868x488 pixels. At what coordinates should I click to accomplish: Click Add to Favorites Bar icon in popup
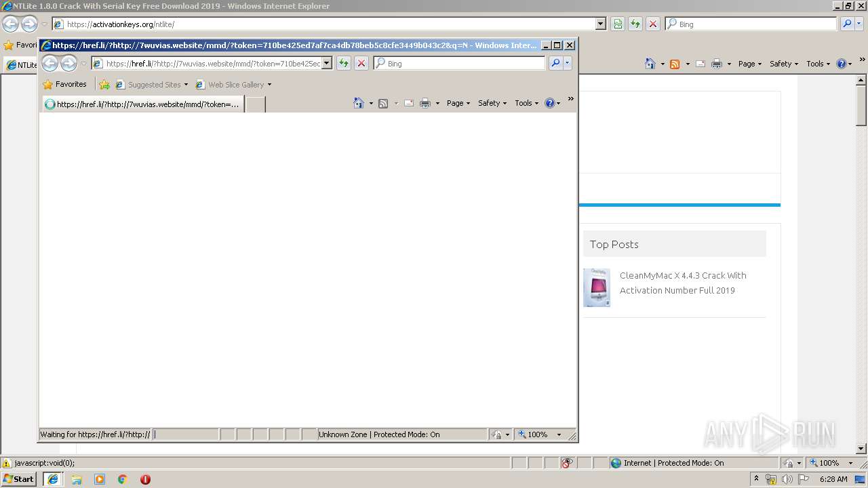pyautogui.click(x=104, y=85)
